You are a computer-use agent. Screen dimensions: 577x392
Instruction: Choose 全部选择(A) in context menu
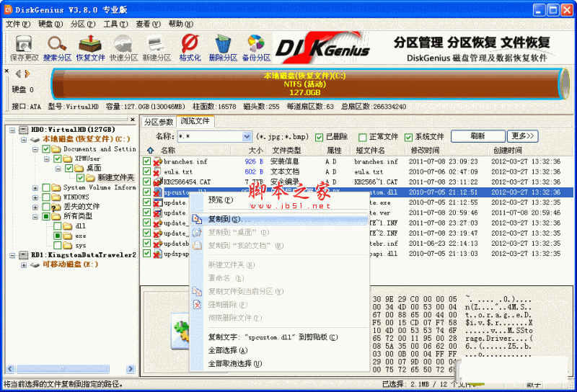(x=280, y=350)
